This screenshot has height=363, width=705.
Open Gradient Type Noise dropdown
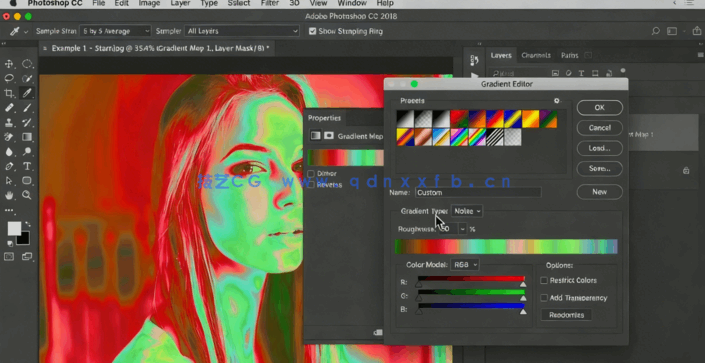[x=467, y=211]
